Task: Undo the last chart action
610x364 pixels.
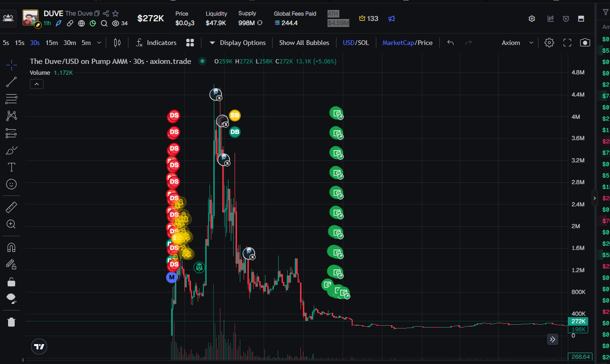Action: 451,43
